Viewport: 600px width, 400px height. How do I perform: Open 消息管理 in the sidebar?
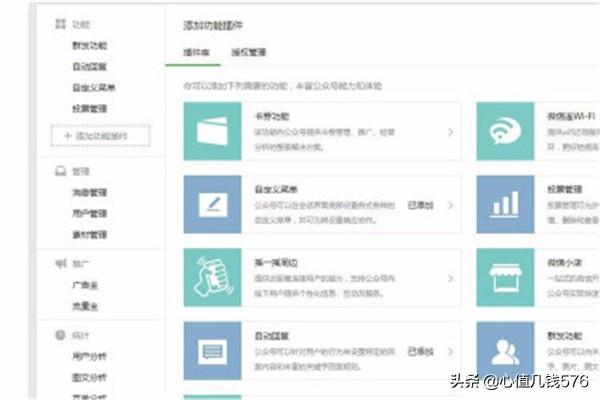point(90,192)
